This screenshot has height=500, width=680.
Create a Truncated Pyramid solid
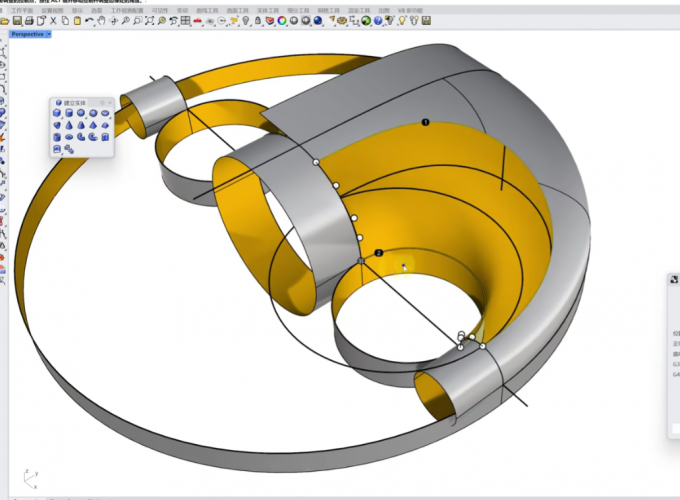(105, 125)
